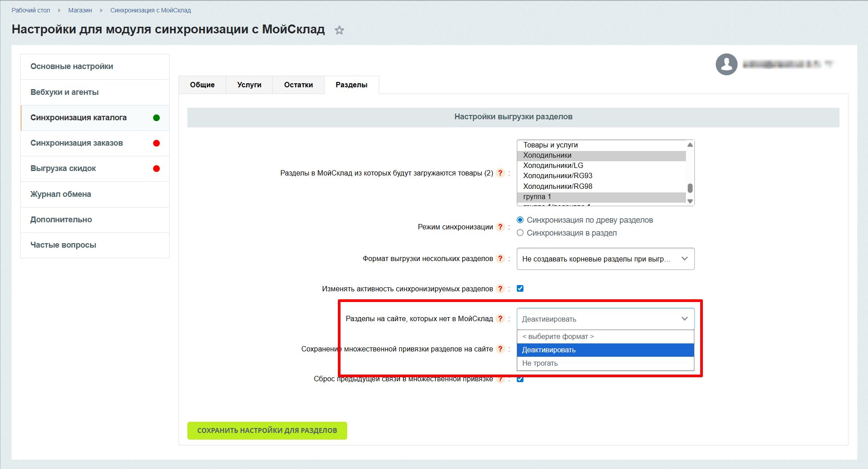This screenshot has height=469, width=868.
Task: Click the sections list scrollbar thumb
Action: click(x=690, y=188)
